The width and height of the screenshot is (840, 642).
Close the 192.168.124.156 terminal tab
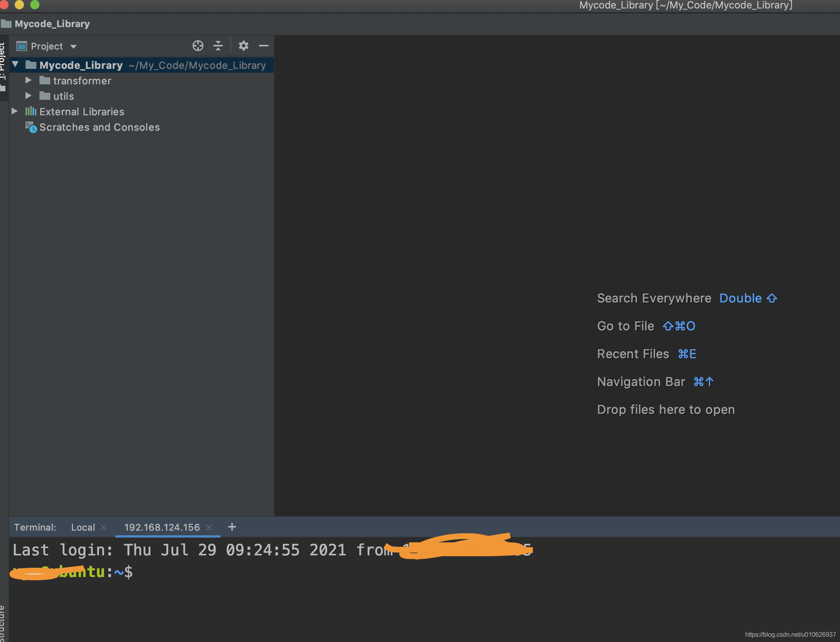click(209, 528)
